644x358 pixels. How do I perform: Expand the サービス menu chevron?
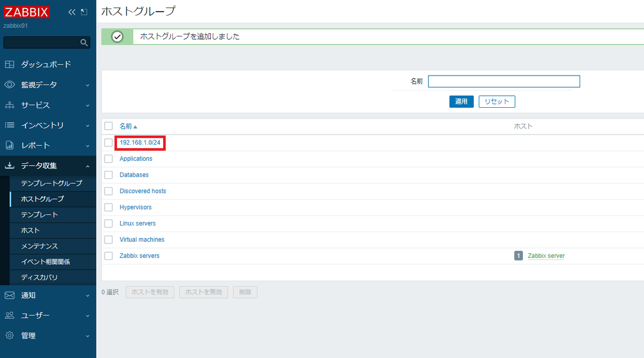pos(87,106)
